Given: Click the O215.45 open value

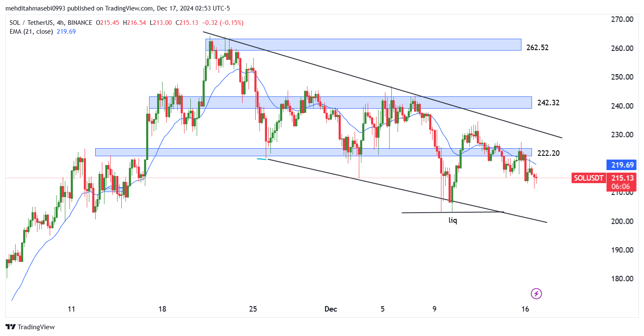Looking at the screenshot, I should [x=107, y=23].
